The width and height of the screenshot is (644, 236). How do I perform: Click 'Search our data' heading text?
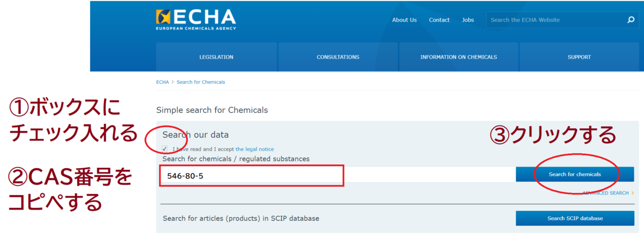click(196, 135)
